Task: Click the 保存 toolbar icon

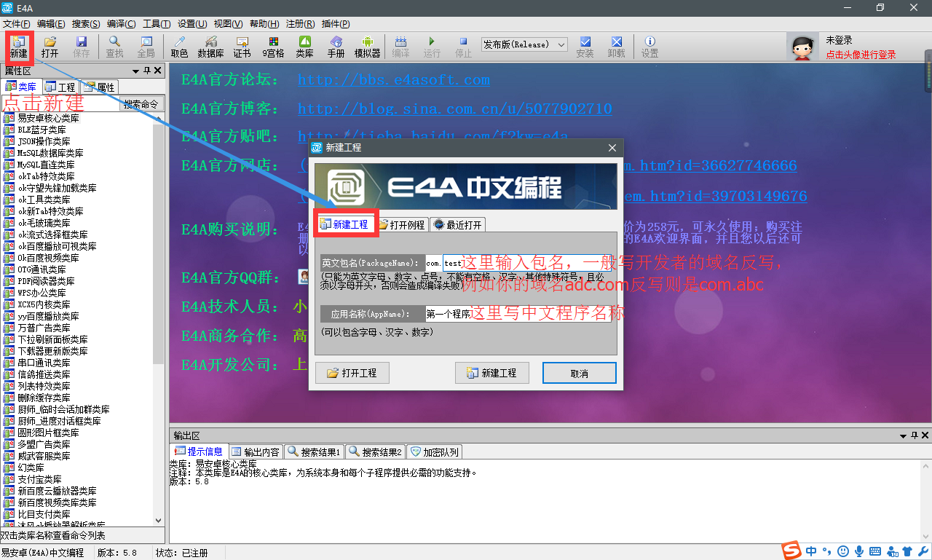Action: [x=82, y=47]
